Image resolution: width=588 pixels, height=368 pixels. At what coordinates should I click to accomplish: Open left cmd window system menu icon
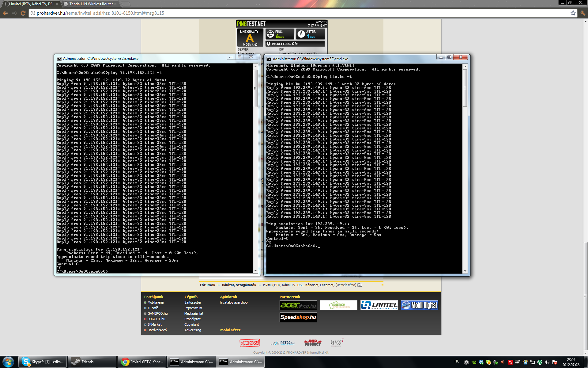tap(59, 59)
